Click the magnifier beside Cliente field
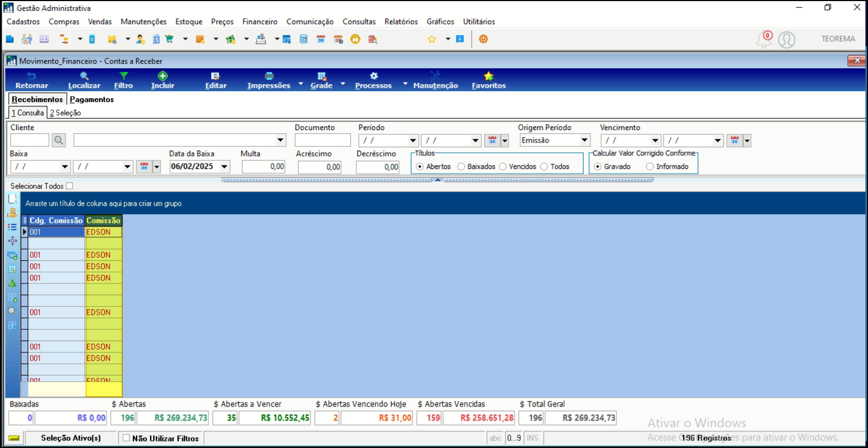The image size is (868, 448). [59, 140]
